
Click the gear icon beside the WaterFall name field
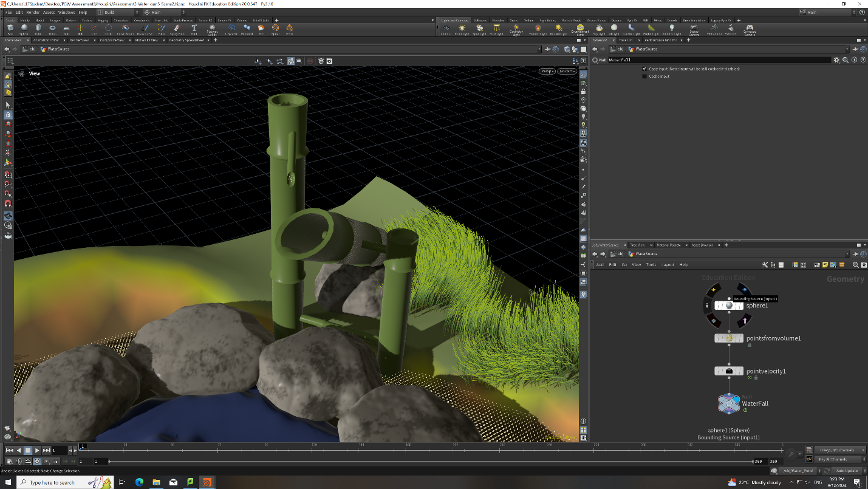(836, 60)
